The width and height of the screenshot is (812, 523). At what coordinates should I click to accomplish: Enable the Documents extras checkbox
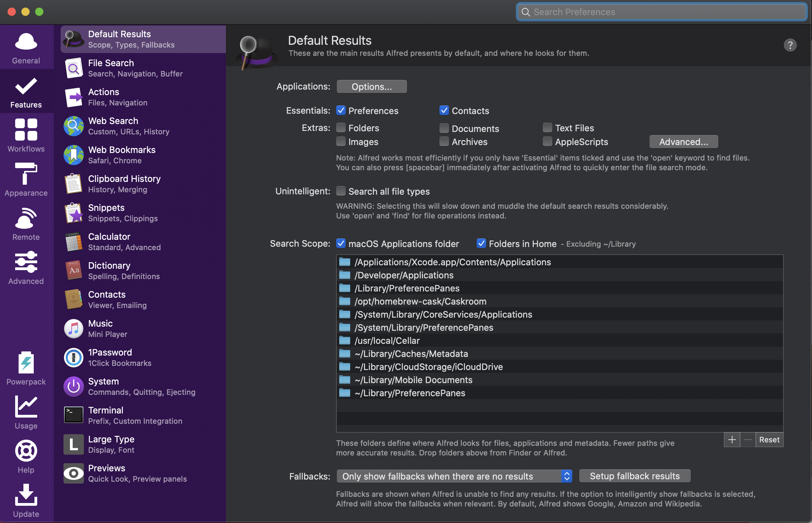444,129
